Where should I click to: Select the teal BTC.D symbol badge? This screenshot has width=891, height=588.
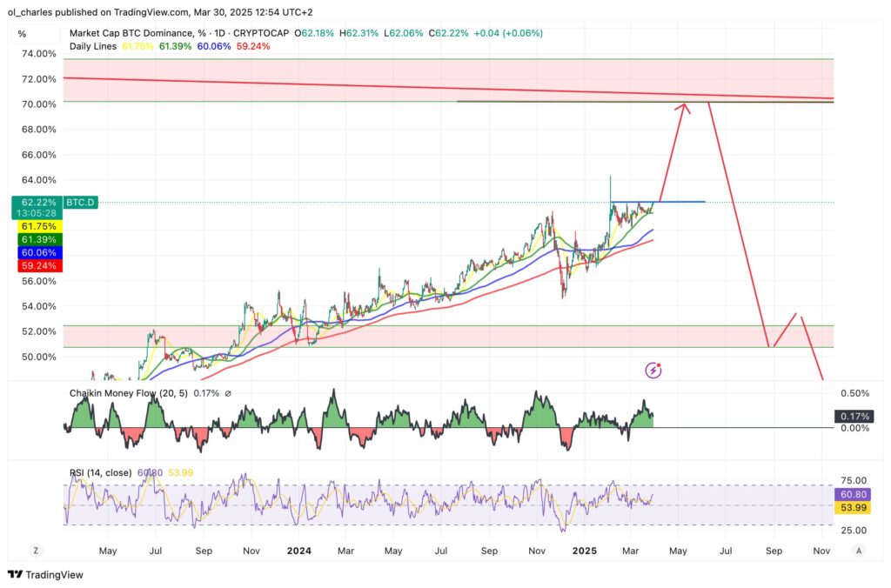tap(79, 202)
